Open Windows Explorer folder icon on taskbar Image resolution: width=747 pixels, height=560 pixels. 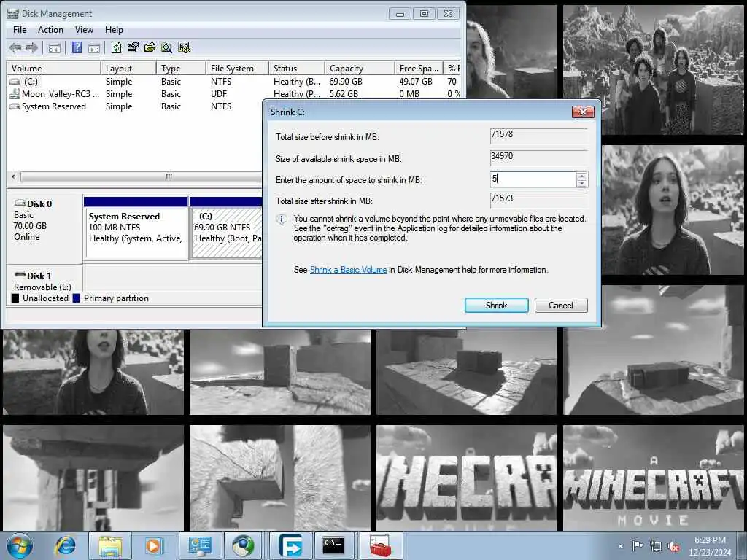110,545
